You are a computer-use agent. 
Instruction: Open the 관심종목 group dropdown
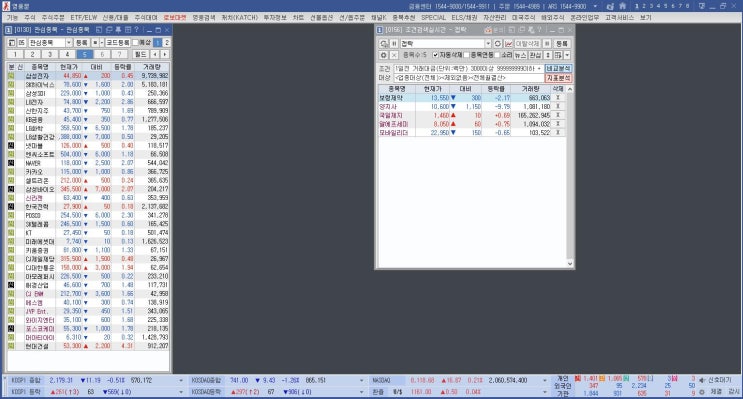click(x=69, y=43)
